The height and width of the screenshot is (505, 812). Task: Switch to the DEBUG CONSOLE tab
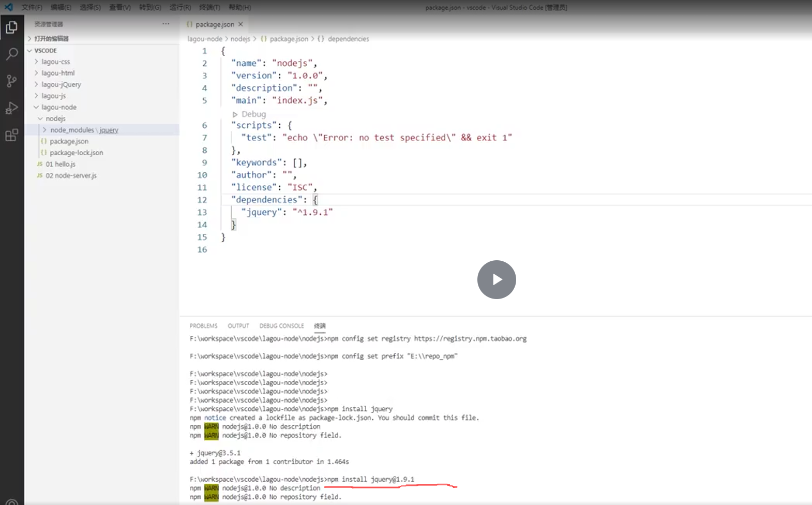(281, 326)
